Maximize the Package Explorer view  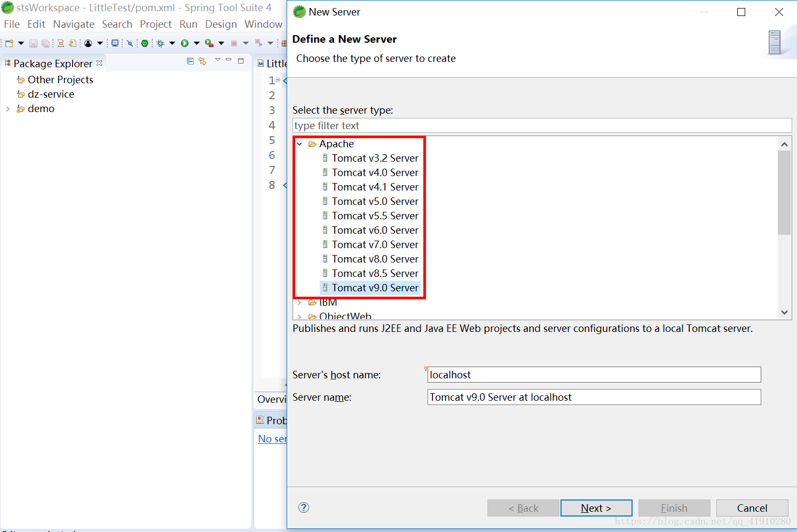[241, 61]
